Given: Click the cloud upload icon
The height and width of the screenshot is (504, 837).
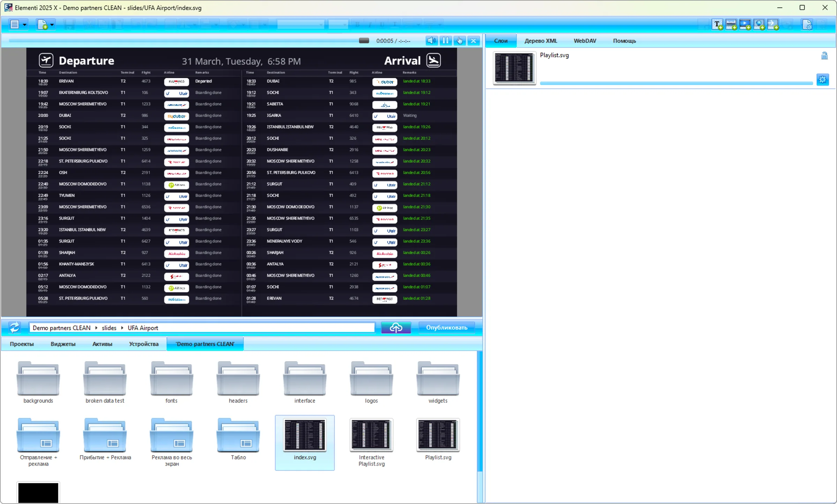Looking at the screenshot, I should (396, 328).
